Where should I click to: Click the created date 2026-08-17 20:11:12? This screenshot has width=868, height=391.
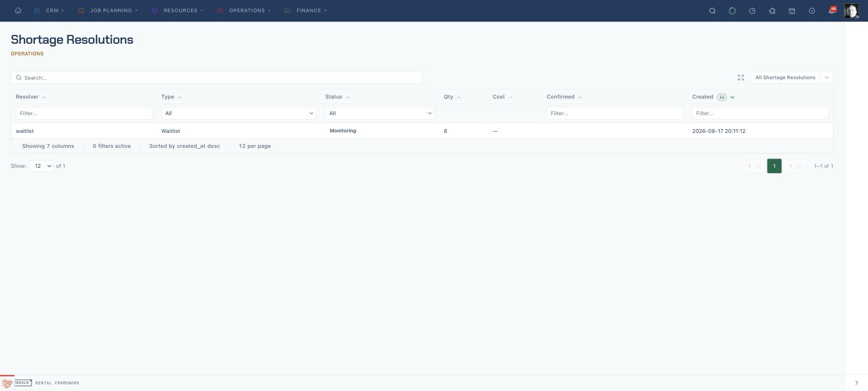[719, 131]
